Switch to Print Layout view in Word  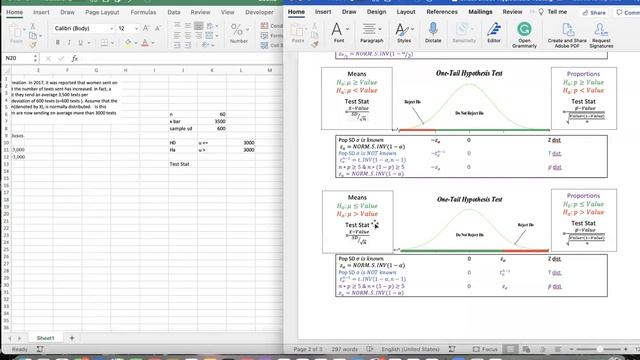[510, 349]
